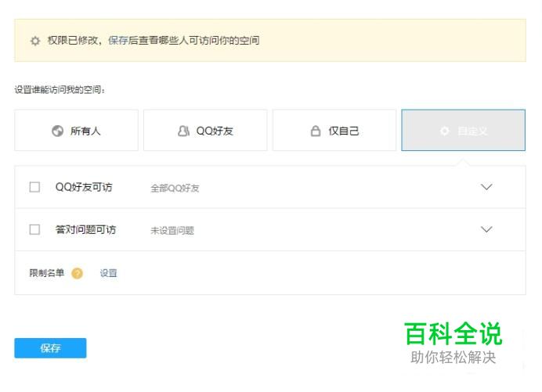
Task: Click the lock icon beside 仅自己
Action: 315,131
